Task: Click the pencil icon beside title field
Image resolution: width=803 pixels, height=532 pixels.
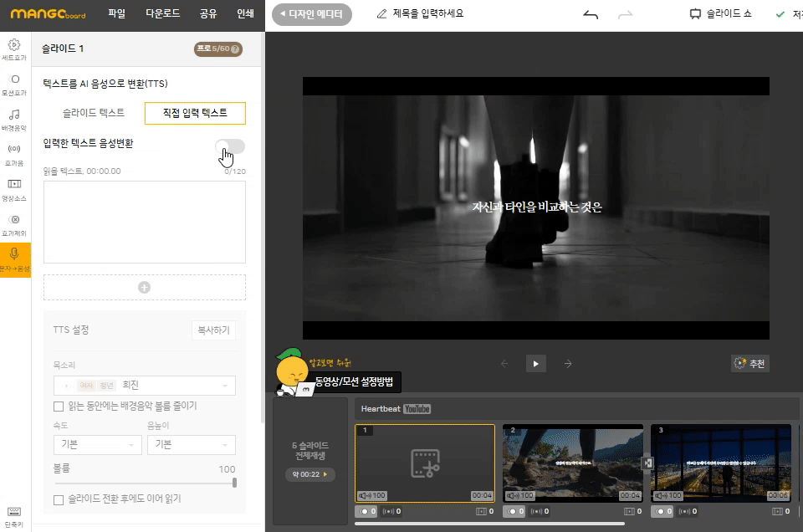Action: point(381,14)
